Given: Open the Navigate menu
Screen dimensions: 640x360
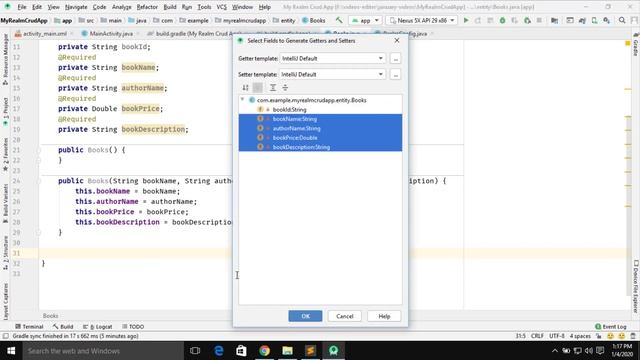Looking at the screenshot, I should (76, 7).
